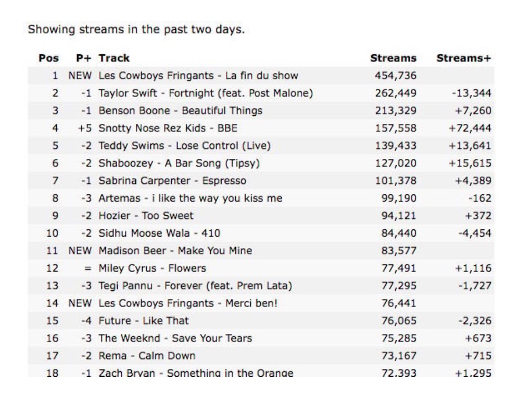
Task: Open Miley Cyrus - Flowers
Action: (x=153, y=268)
